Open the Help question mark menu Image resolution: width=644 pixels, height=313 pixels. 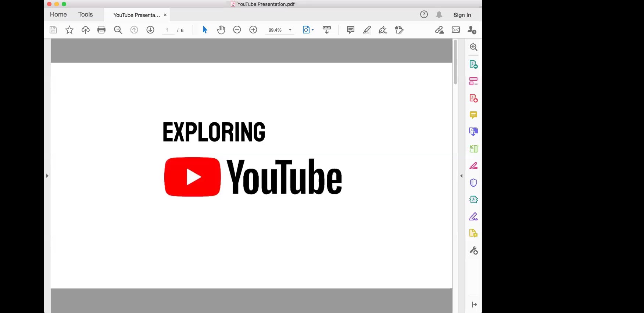pyautogui.click(x=424, y=14)
